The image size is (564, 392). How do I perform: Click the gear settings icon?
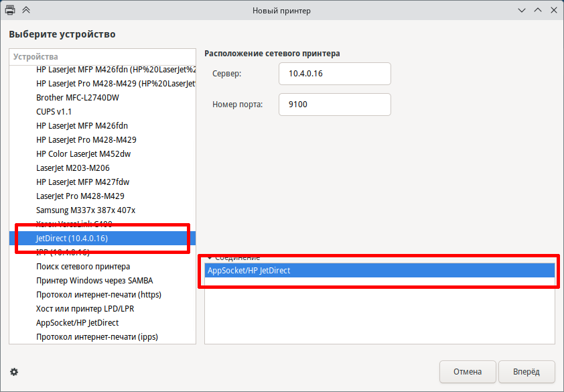pyautogui.click(x=14, y=371)
